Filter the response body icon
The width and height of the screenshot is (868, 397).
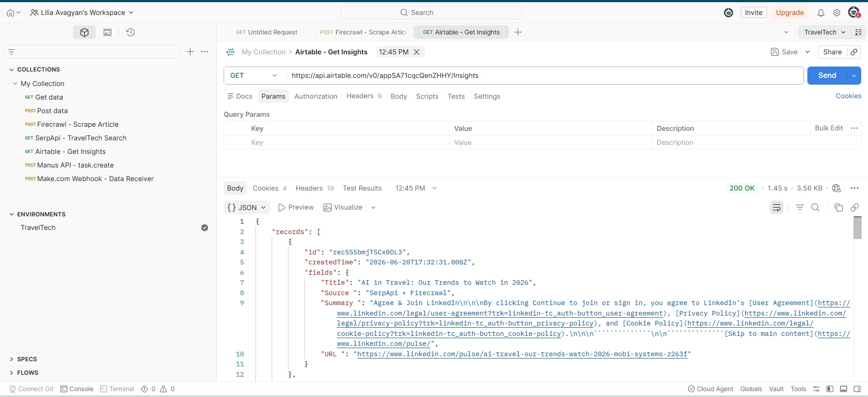[x=800, y=207]
